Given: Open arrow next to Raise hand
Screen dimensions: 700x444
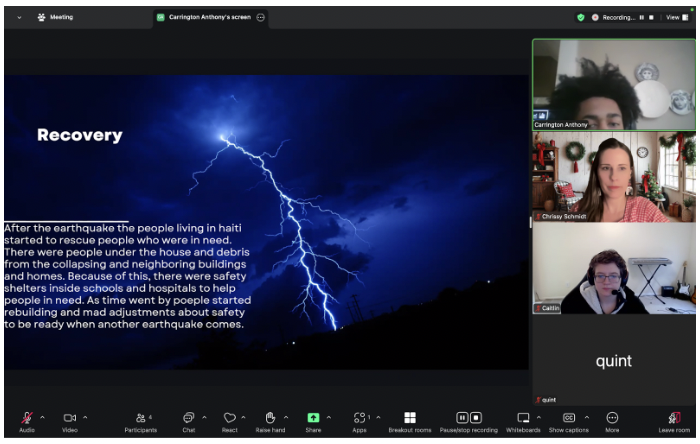Looking at the screenshot, I should tap(286, 418).
